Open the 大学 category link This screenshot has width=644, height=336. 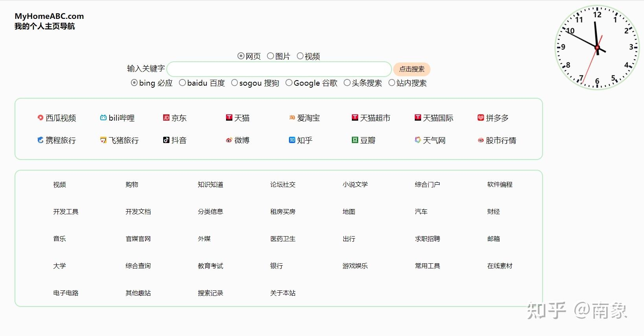(x=59, y=266)
